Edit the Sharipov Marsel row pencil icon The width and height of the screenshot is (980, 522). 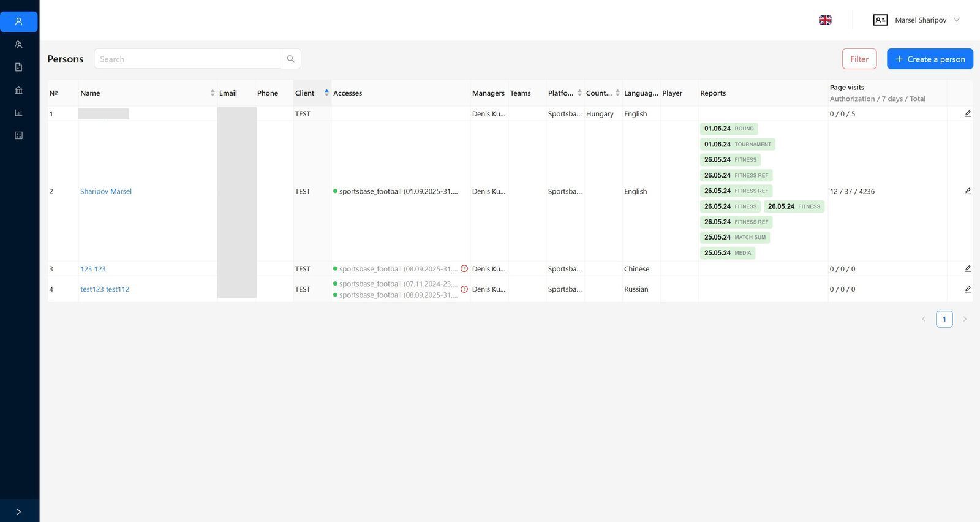[x=968, y=191]
